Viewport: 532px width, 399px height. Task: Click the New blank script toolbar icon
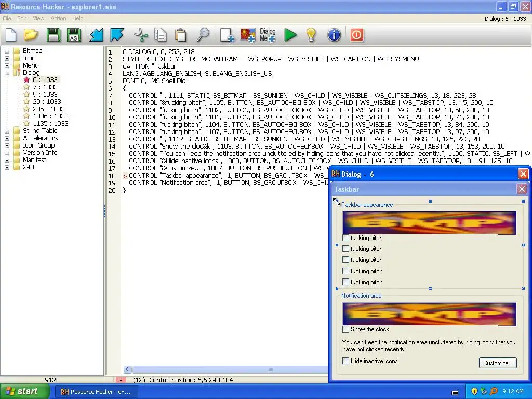click(x=11, y=35)
